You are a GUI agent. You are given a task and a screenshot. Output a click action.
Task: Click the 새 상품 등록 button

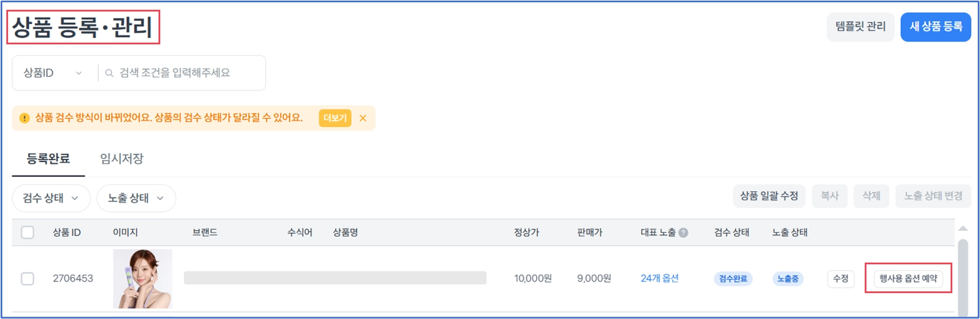point(936,26)
